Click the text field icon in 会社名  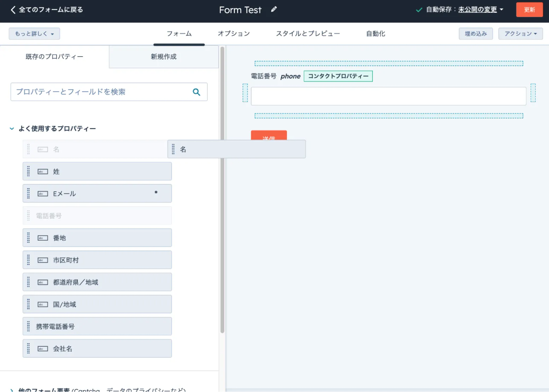(x=43, y=349)
